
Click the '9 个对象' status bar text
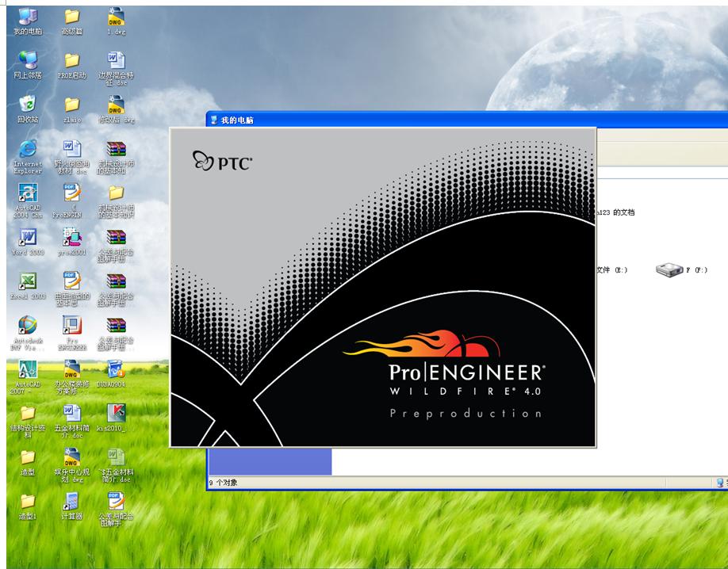[x=223, y=483]
